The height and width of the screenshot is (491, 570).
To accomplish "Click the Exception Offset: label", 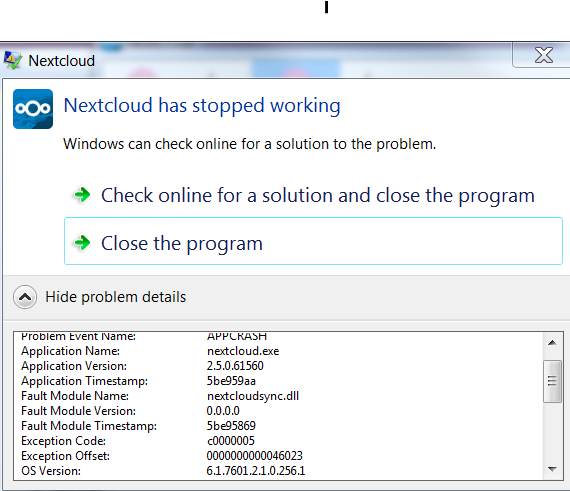I will 65,456.
